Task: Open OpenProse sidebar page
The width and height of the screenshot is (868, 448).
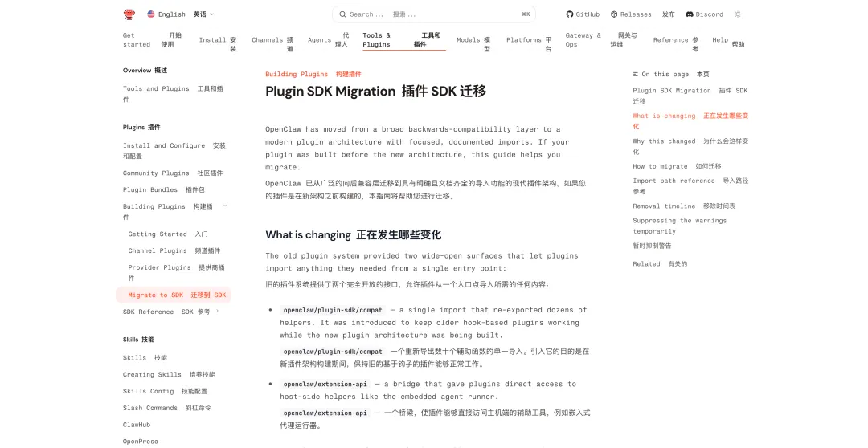Action: [x=141, y=442]
